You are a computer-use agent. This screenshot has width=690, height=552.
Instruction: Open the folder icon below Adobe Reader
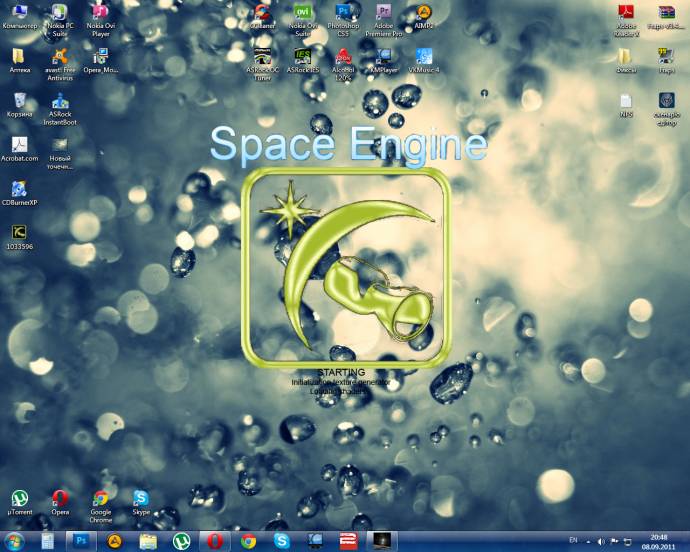[626, 61]
